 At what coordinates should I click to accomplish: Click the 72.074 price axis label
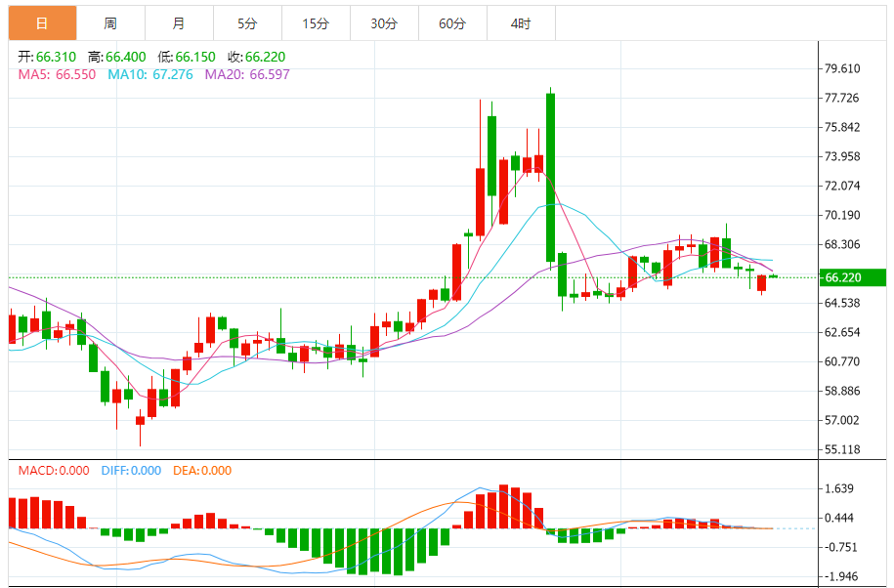coord(842,186)
